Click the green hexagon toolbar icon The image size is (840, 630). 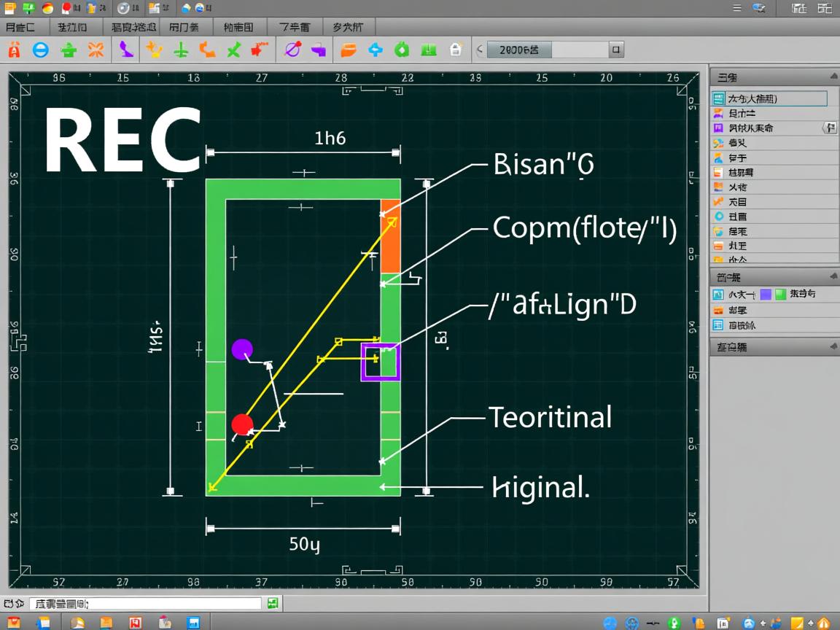[402, 50]
